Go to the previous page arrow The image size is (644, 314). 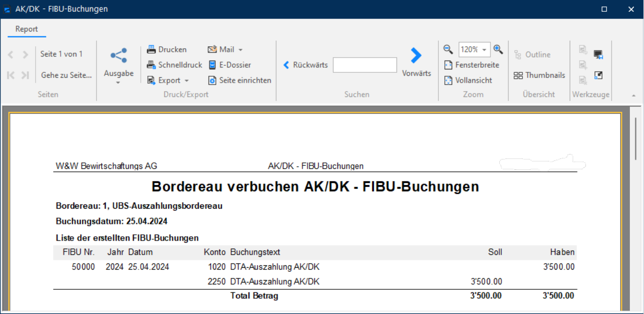pos(10,55)
